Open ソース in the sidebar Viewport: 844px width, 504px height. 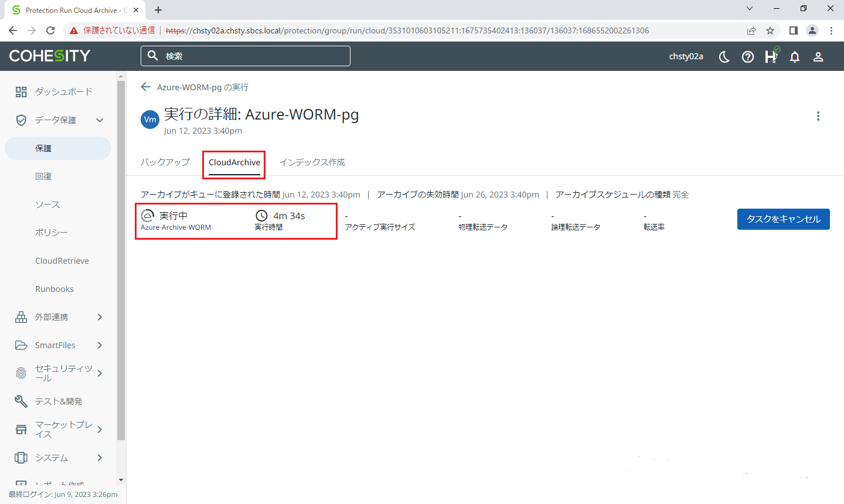(47, 205)
